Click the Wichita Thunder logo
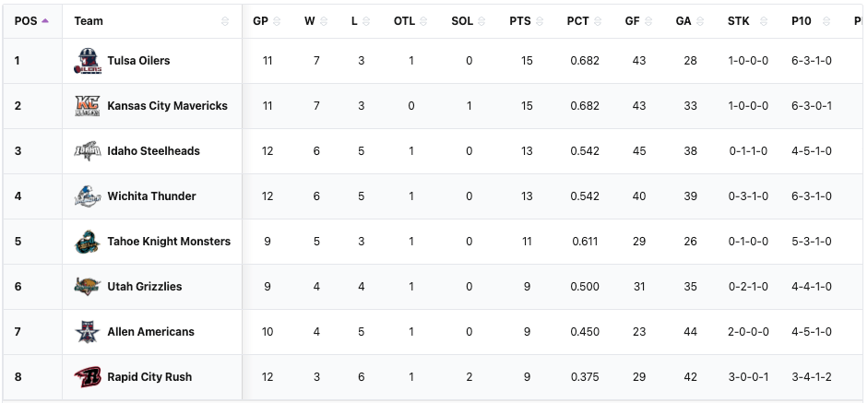The image size is (868, 403). pos(88,196)
